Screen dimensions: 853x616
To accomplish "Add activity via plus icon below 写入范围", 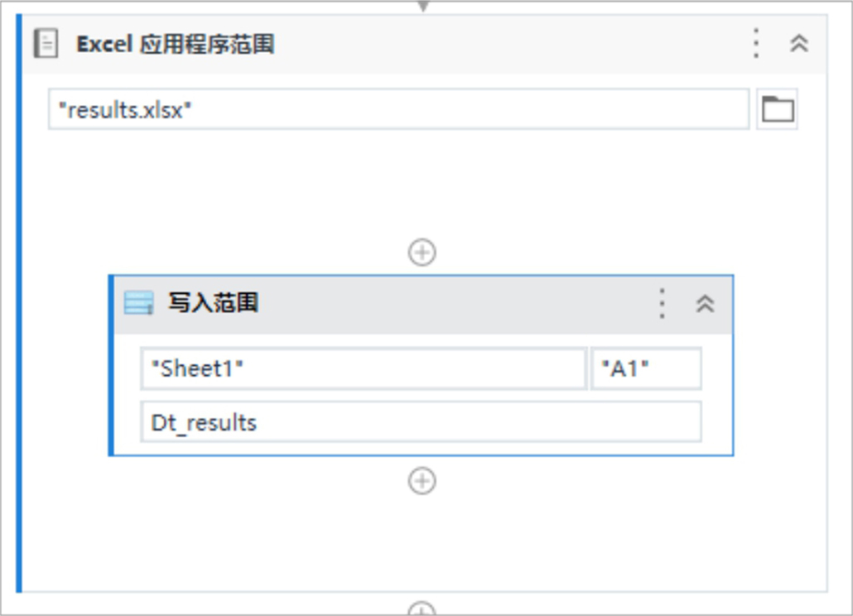I will pos(422,481).
